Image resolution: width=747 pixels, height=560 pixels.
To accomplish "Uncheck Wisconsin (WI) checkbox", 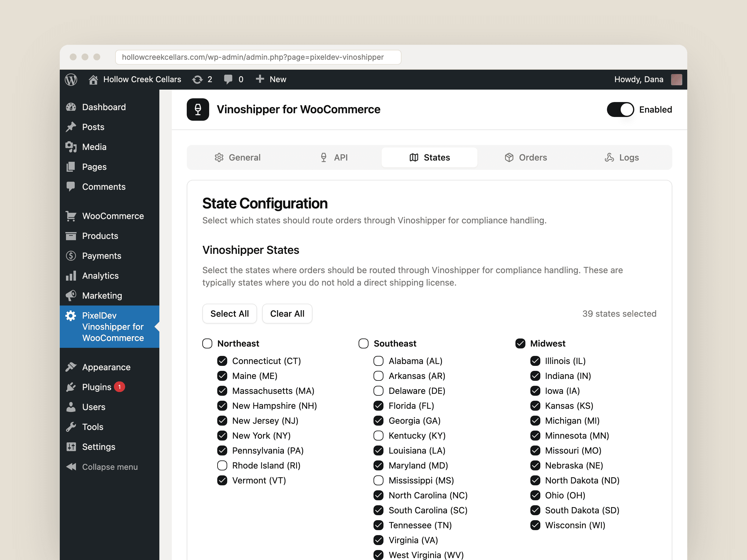I will (535, 525).
